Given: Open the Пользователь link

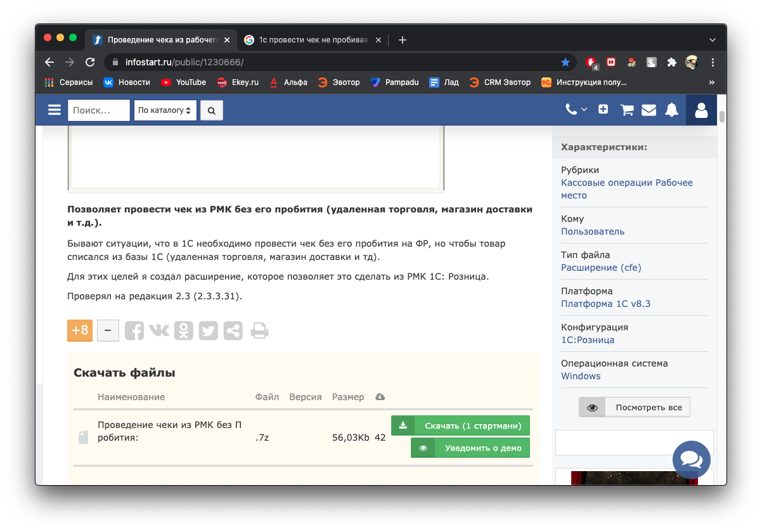Looking at the screenshot, I should click(593, 231).
